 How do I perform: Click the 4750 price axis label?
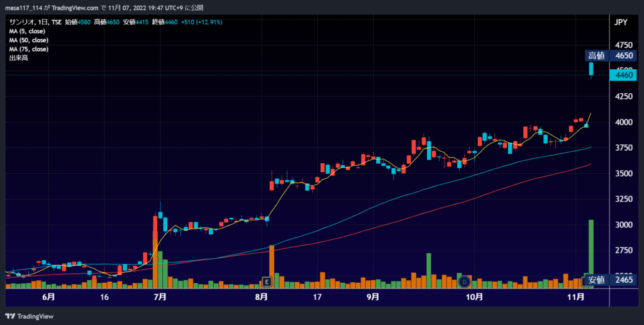click(623, 45)
